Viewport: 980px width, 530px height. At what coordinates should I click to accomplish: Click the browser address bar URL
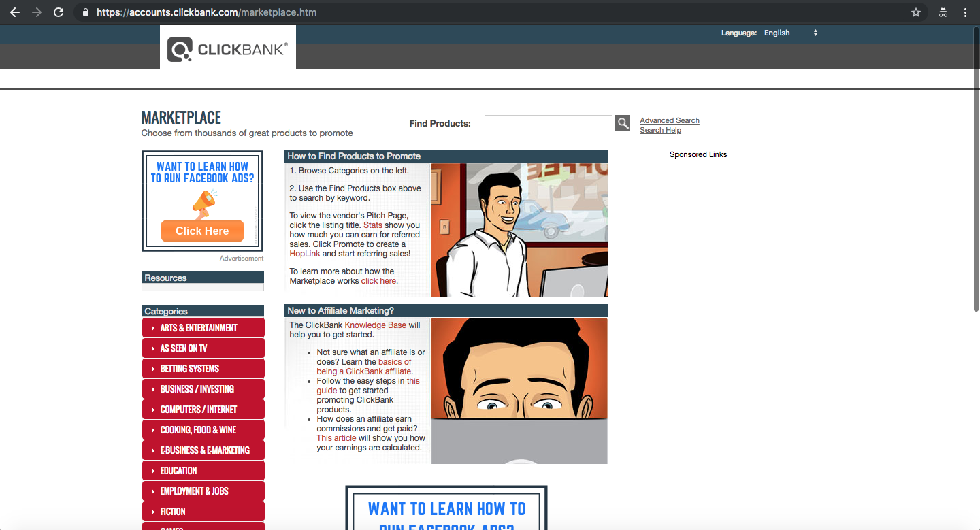coord(206,12)
